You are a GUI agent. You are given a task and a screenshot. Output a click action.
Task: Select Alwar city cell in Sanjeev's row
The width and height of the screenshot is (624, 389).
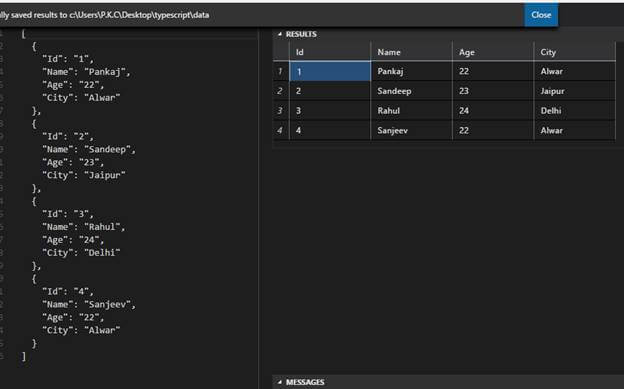point(575,130)
